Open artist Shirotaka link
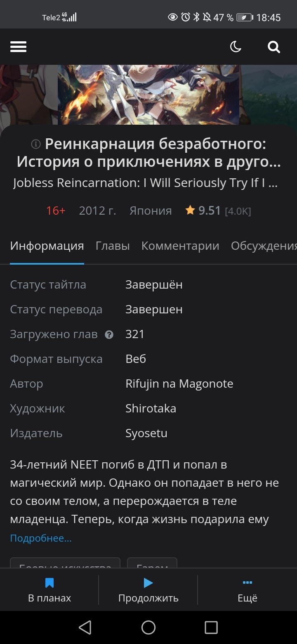Image resolution: width=297 pixels, height=644 pixels. coord(151,409)
